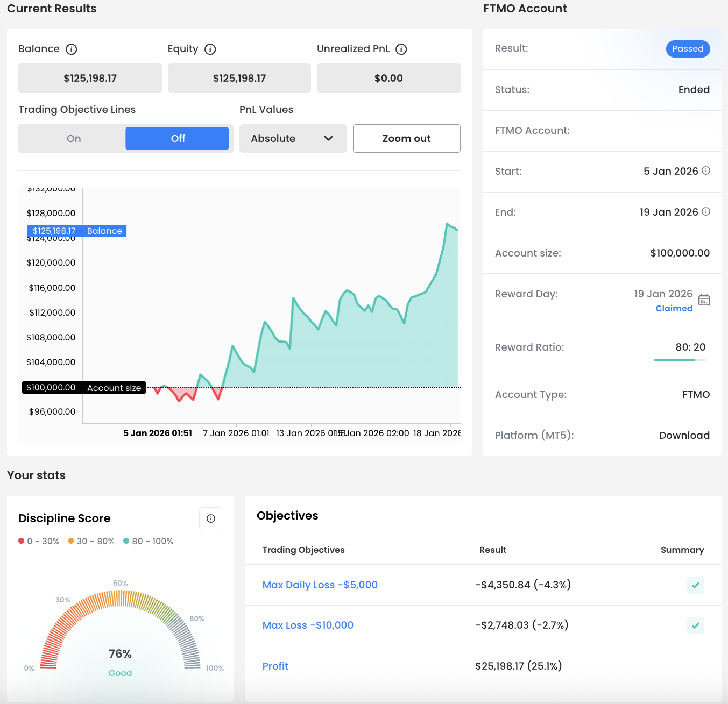Open the Profit objective link
728x704 pixels.
pos(275,666)
